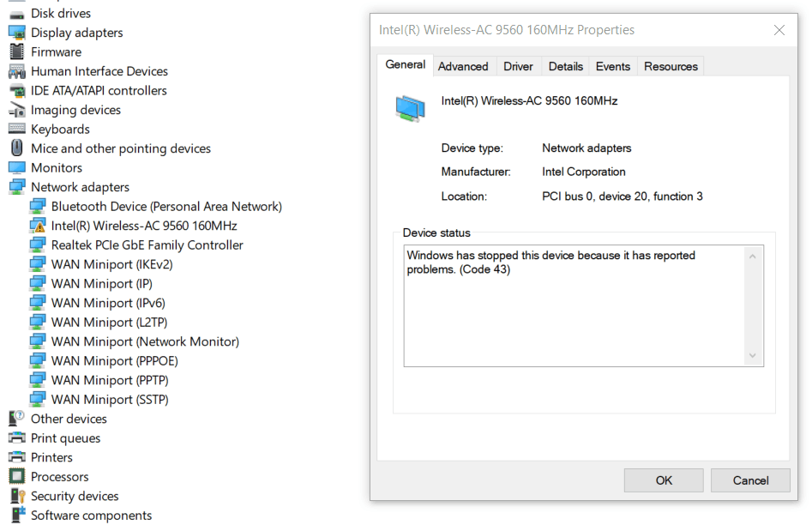Click the WAN Miniport (L2TP) icon
Viewport: 812px width, 525px height.
pos(37,323)
